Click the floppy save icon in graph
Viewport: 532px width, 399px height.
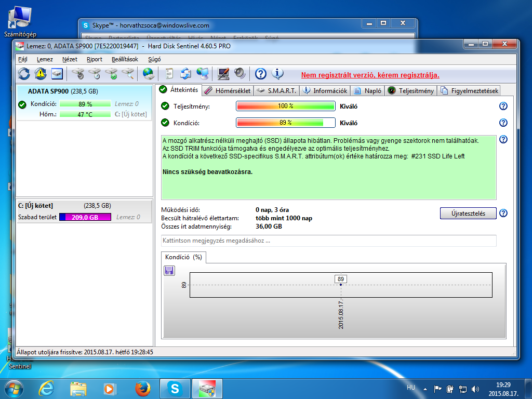click(169, 270)
